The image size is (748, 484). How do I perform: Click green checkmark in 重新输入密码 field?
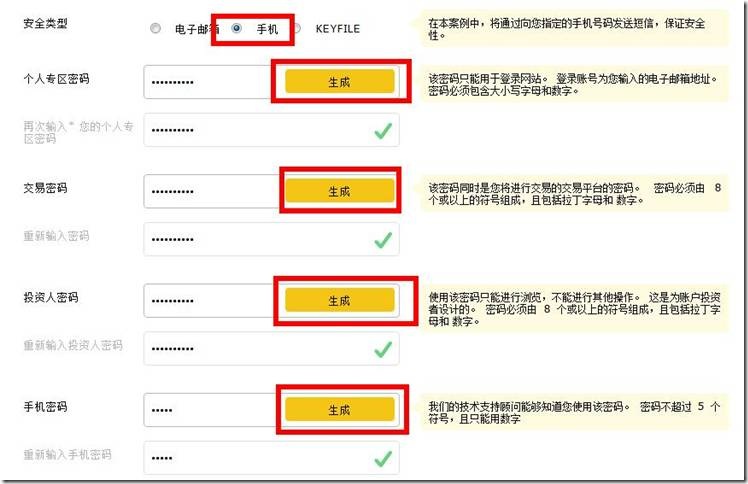[x=383, y=240]
